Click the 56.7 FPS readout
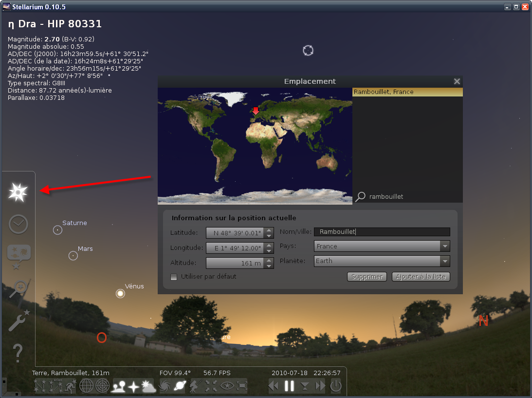The height and width of the screenshot is (398, 532). pyautogui.click(x=217, y=373)
